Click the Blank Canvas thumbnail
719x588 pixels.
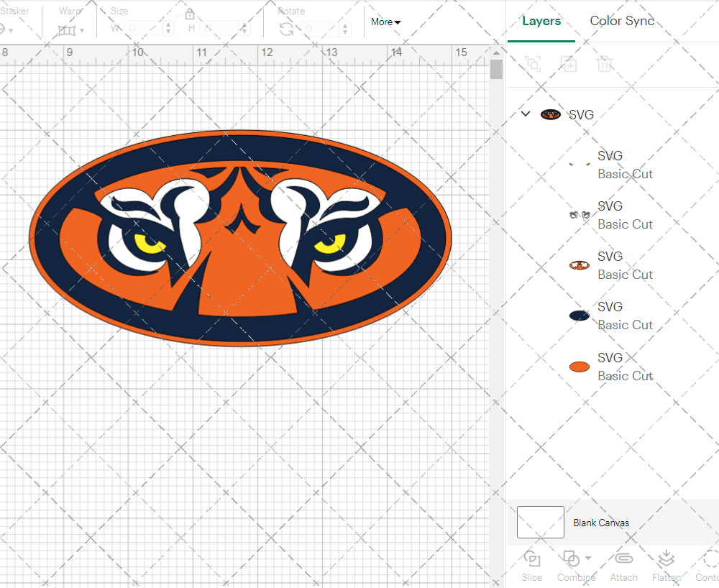click(x=540, y=522)
